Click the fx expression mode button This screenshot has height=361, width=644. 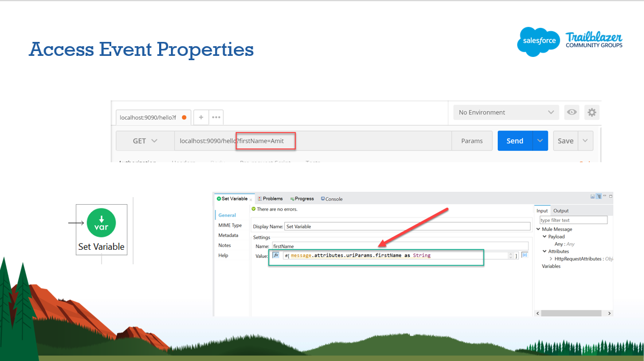point(276,256)
